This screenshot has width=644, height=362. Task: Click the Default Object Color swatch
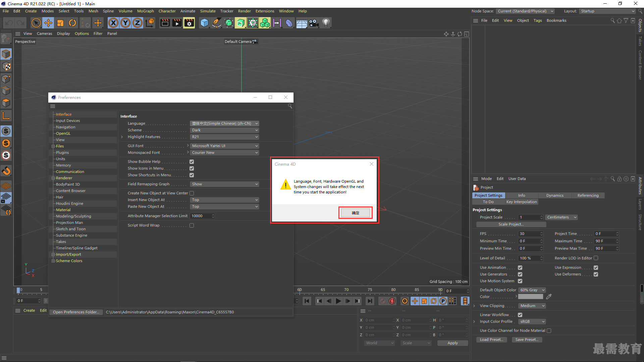(x=531, y=297)
